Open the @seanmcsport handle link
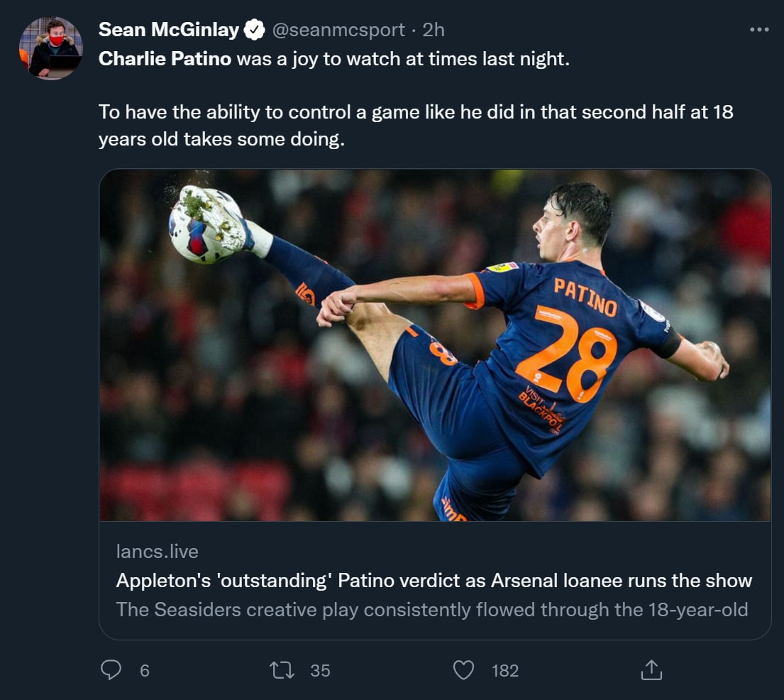Screen dimensions: 784x700 coord(339,30)
